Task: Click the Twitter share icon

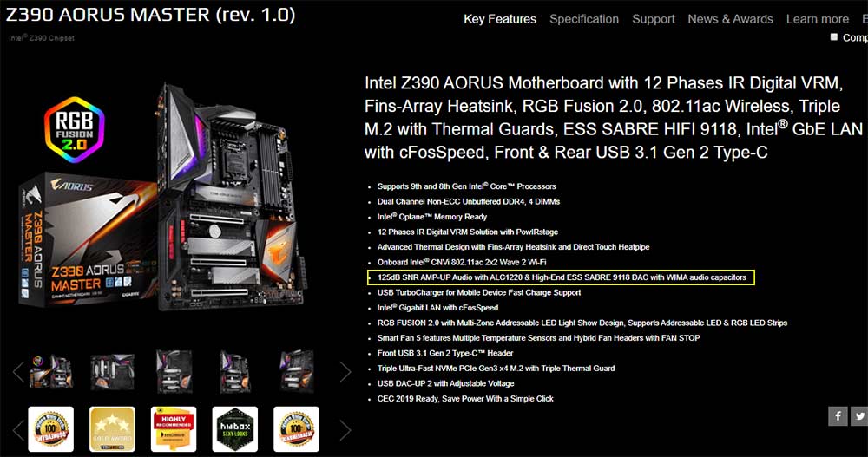Action: click(859, 416)
